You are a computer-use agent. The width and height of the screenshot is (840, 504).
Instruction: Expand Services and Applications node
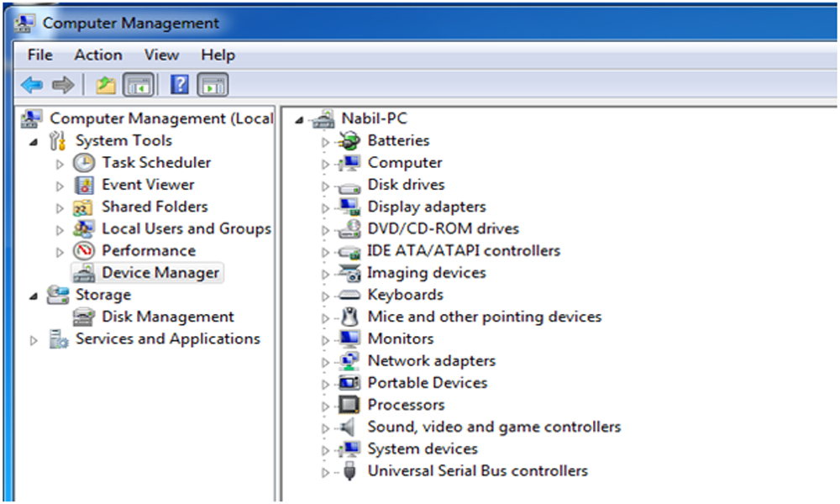tap(34, 340)
